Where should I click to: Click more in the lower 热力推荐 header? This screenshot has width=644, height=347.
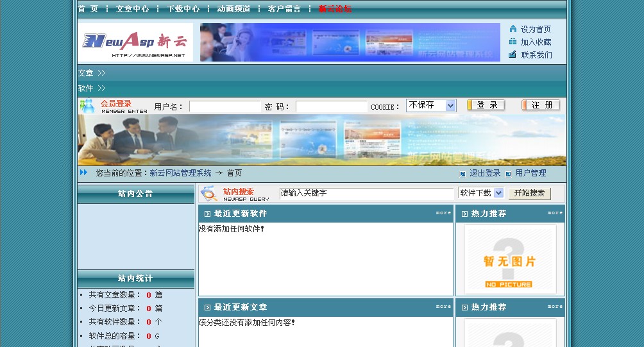coord(555,307)
